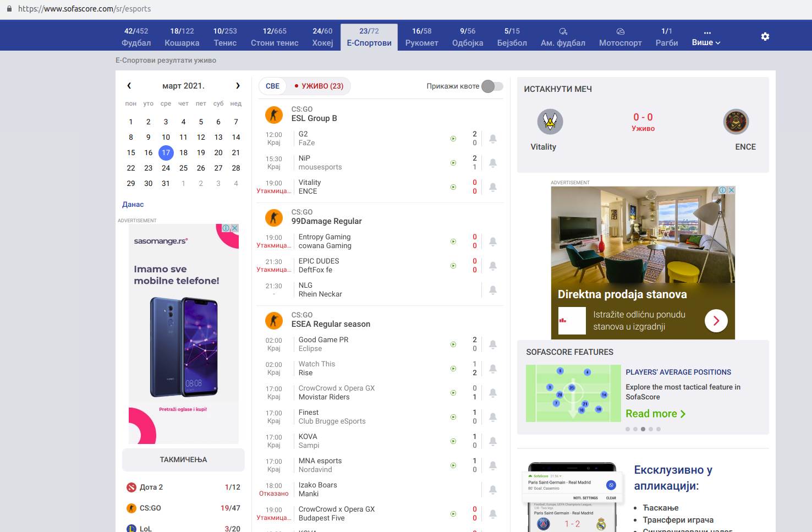
Task: Click the third carousel dot under features
Action: [643, 429]
